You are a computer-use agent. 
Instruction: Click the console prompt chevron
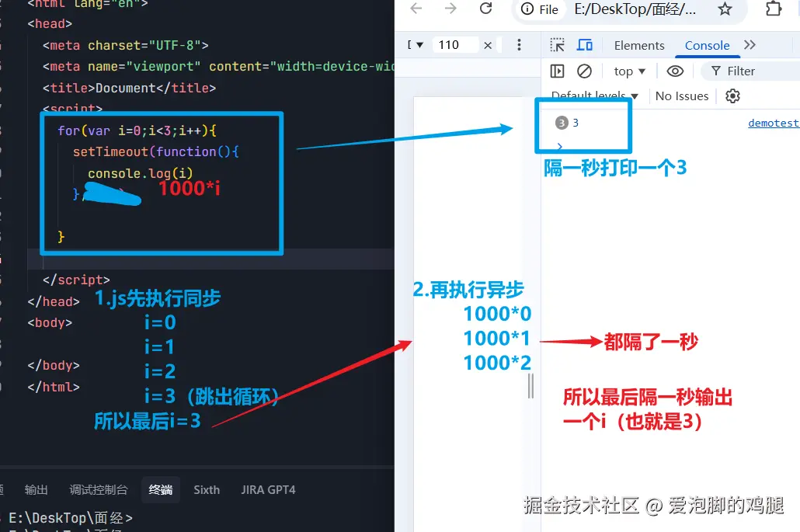560,146
